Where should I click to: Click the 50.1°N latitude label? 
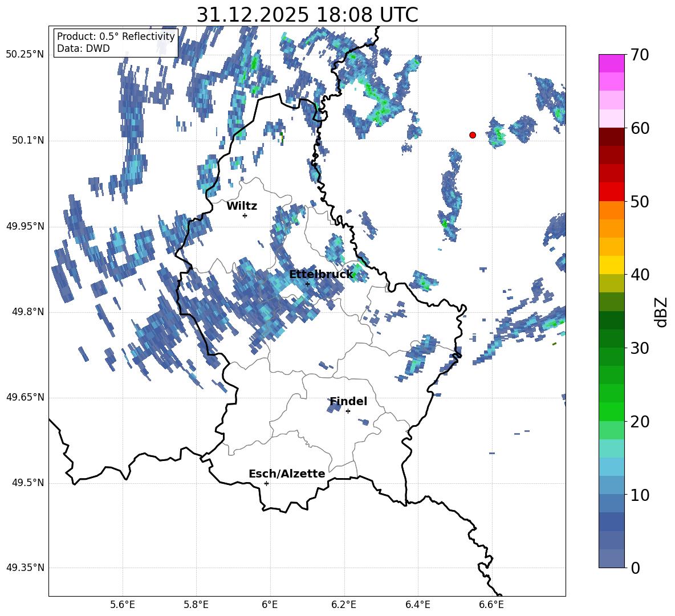28,141
